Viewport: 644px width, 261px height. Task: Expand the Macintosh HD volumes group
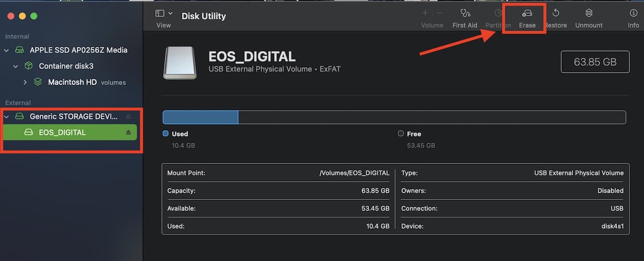pos(25,82)
